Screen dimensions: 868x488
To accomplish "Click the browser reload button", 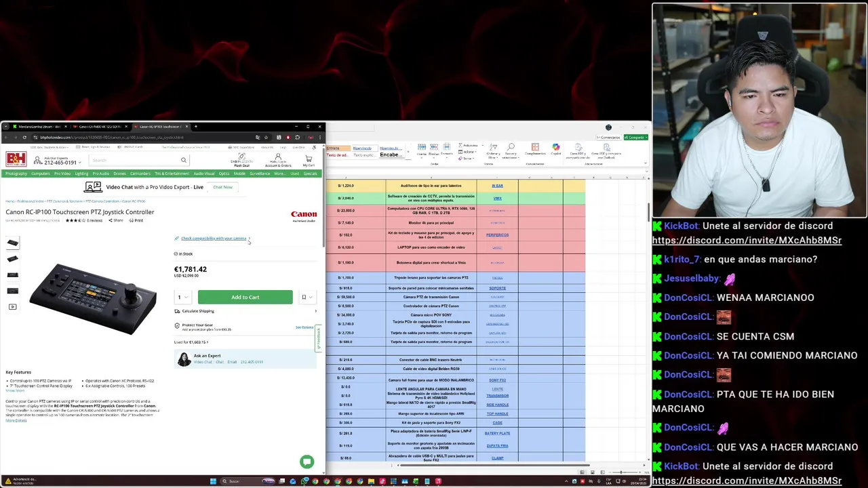I will click(24, 138).
